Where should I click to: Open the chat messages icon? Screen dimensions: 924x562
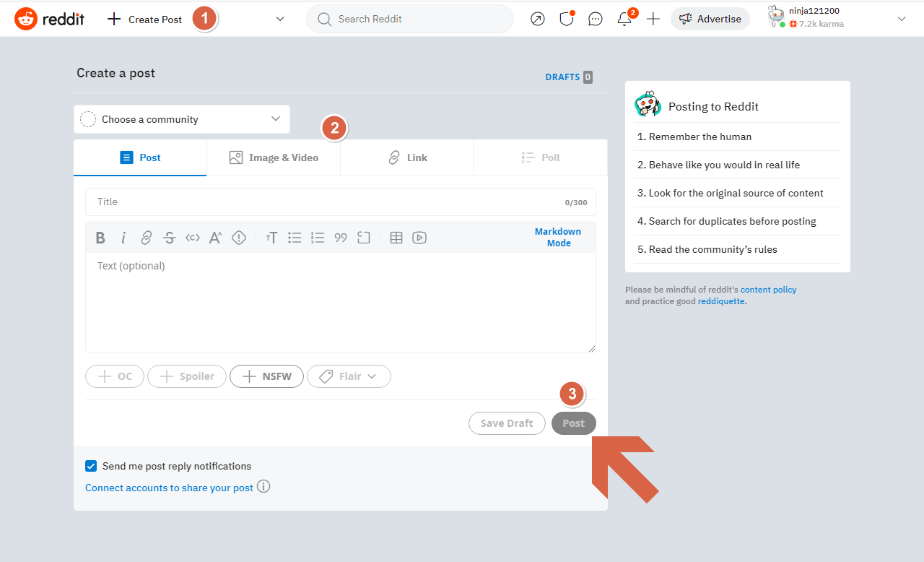595,19
